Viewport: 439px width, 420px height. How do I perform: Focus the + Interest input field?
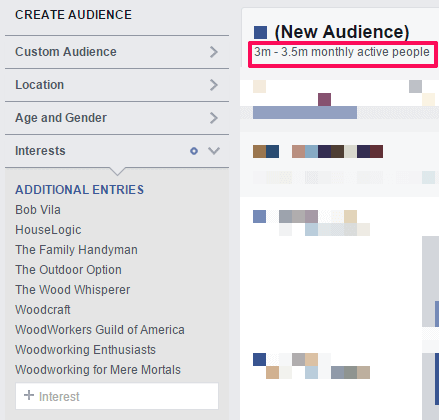tap(117, 396)
